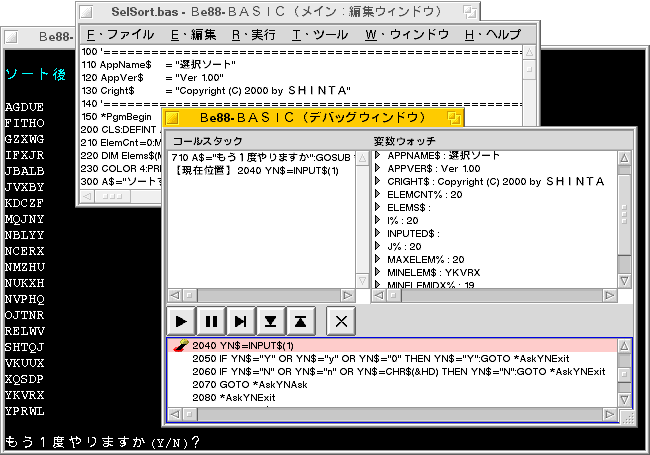
Task: Click the close box of the SelSort.bas edit window
Action: (x=86, y=12)
